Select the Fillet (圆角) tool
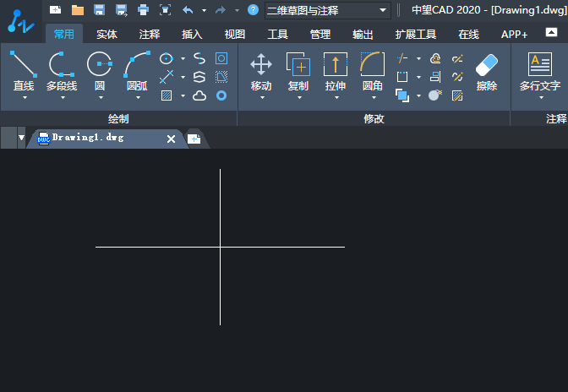 coord(373,71)
